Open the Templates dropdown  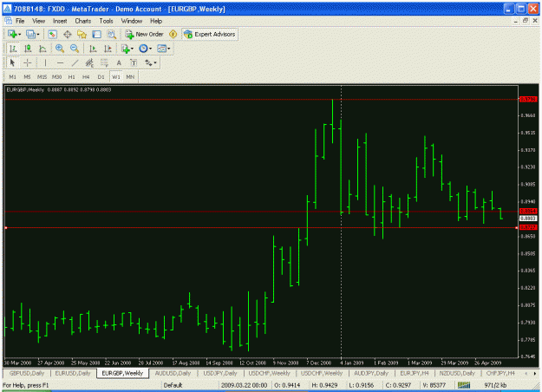coord(164,49)
